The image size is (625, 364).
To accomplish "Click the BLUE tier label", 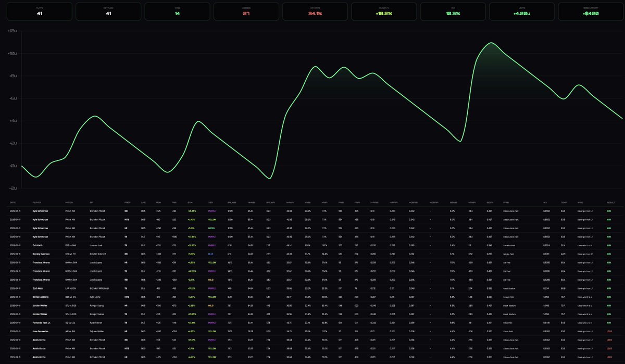I will click(x=210, y=253).
